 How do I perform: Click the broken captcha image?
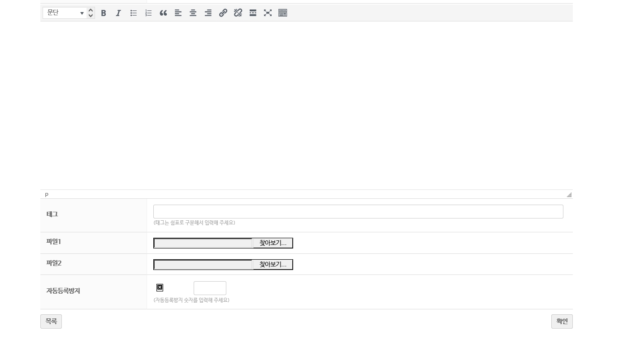tap(160, 287)
